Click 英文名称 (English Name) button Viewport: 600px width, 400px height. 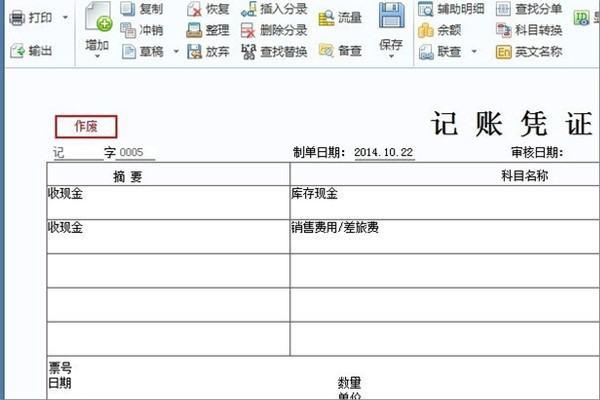coord(503,51)
